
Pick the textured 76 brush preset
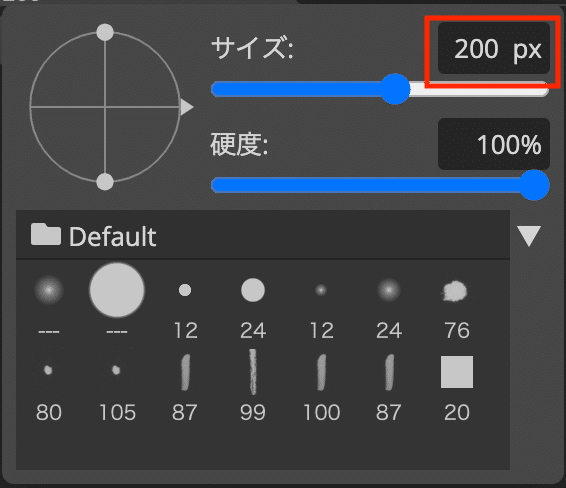pyautogui.click(x=455, y=291)
